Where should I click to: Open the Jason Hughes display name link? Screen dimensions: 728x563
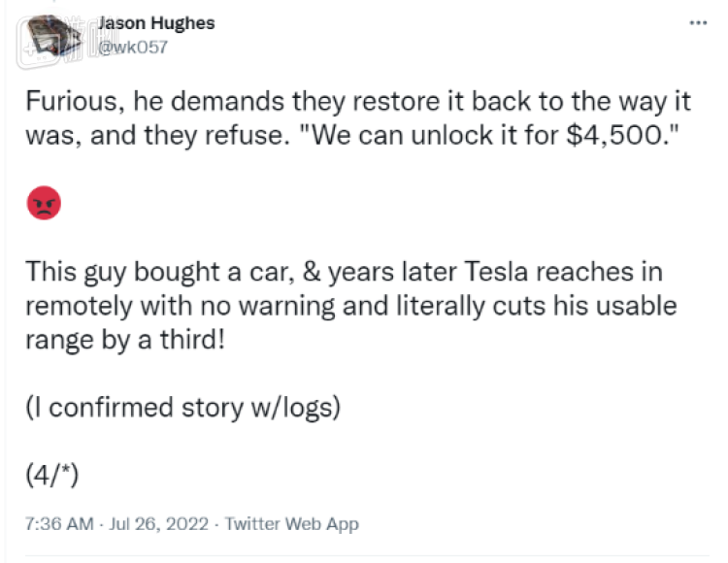156,22
